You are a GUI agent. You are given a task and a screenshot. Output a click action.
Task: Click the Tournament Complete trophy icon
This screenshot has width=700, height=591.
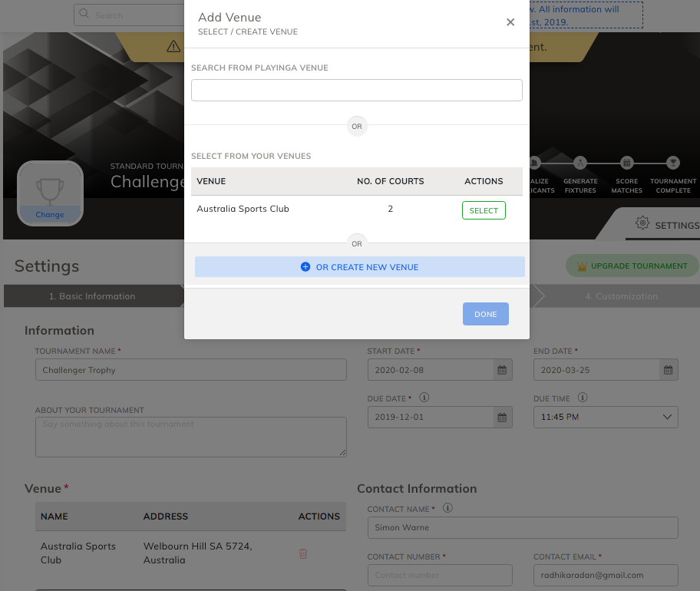click(x=673, y=163)
